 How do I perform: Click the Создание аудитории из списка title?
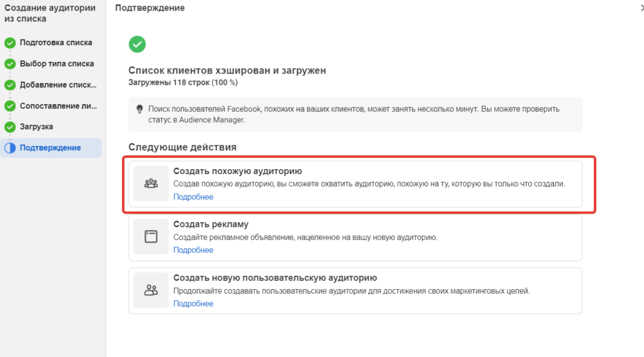click(x=50, y=13)
